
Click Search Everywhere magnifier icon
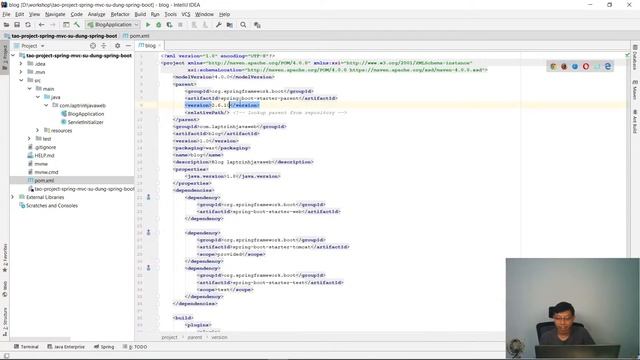[x=243, y=25]
